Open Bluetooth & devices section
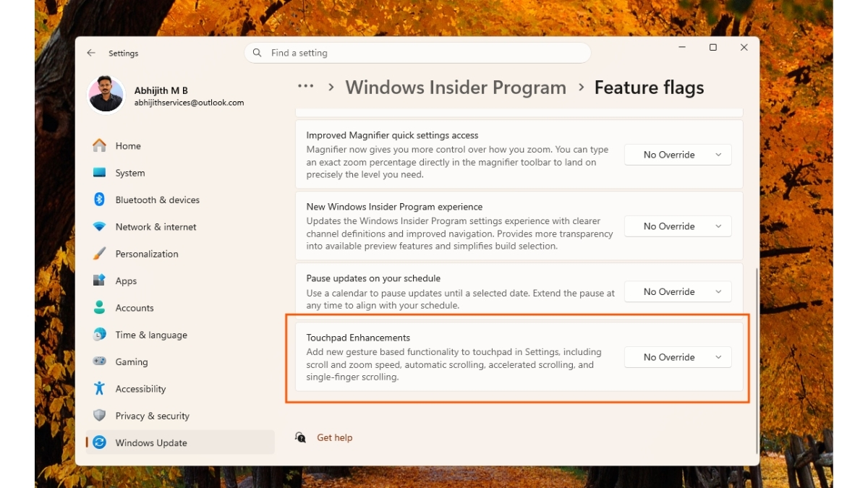The height and width of the screenshot is (488, 868). pyautogui.click(x=180, y=200)
